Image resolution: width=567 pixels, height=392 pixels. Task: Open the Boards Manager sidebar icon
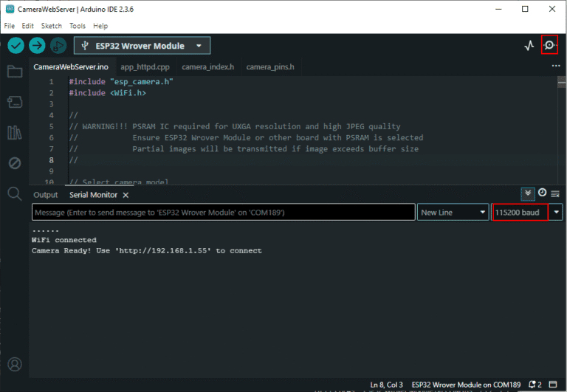14,102
